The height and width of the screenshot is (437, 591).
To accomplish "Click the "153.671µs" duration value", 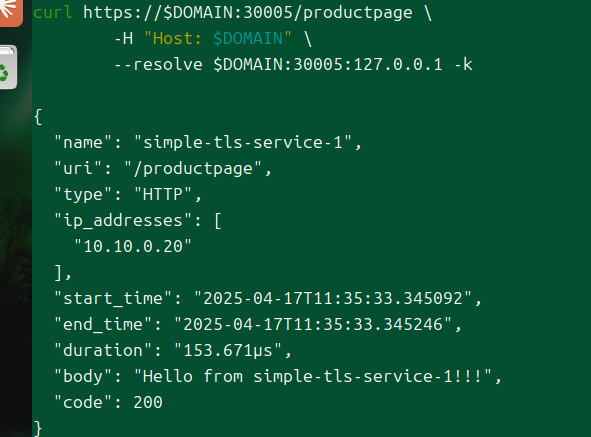I will (x=228, y=351).
